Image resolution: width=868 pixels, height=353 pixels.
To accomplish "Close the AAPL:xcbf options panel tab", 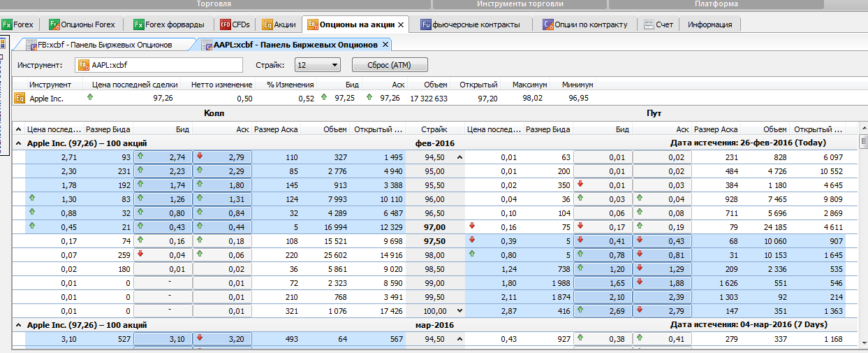I will tap(385, 45).
